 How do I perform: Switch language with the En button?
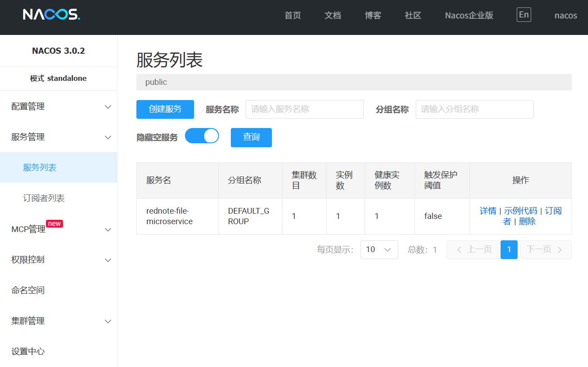pos(524,15)
